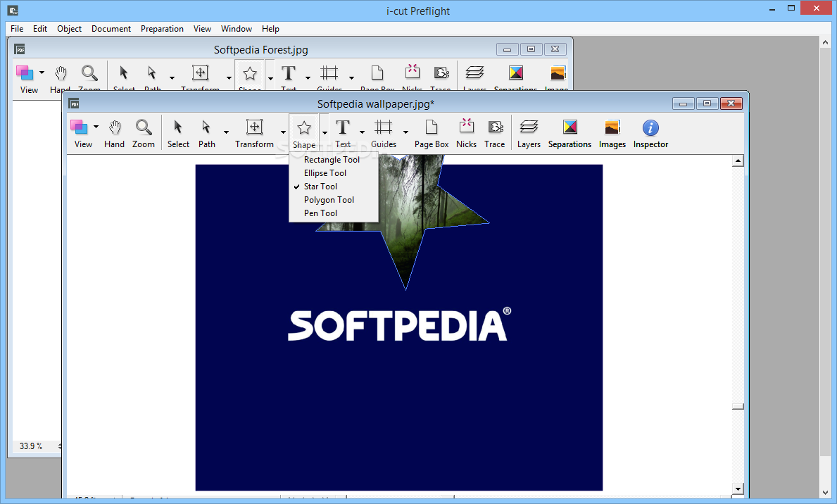Pick the Hand tool in wallpaper window

114,134
